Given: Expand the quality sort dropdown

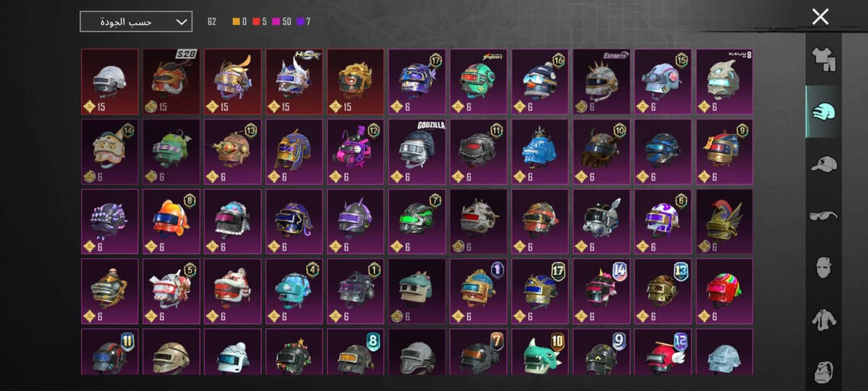Looking at the screenshot, I should (136, 22).
